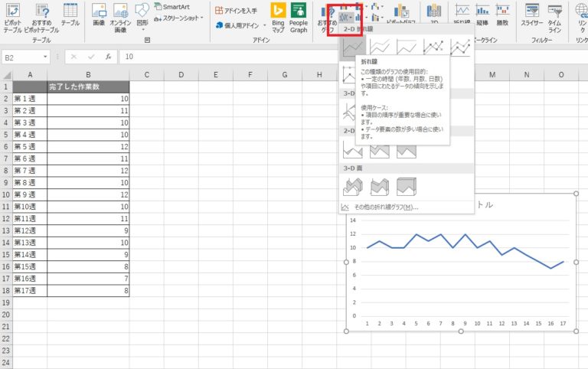The width and height of the screenshot is (588, 369).
Task: Open the 図形 shapes gallery
Action: pos(142,17)
